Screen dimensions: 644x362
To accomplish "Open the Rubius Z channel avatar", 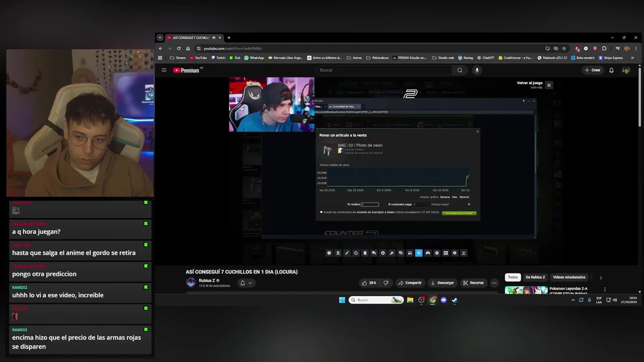I will click(191, 283).
